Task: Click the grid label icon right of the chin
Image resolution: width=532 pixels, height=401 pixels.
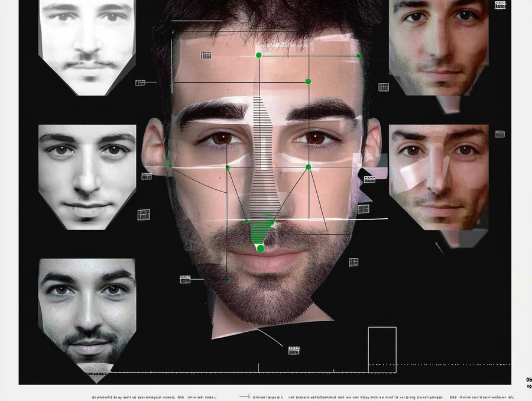Action: (353, 262)
